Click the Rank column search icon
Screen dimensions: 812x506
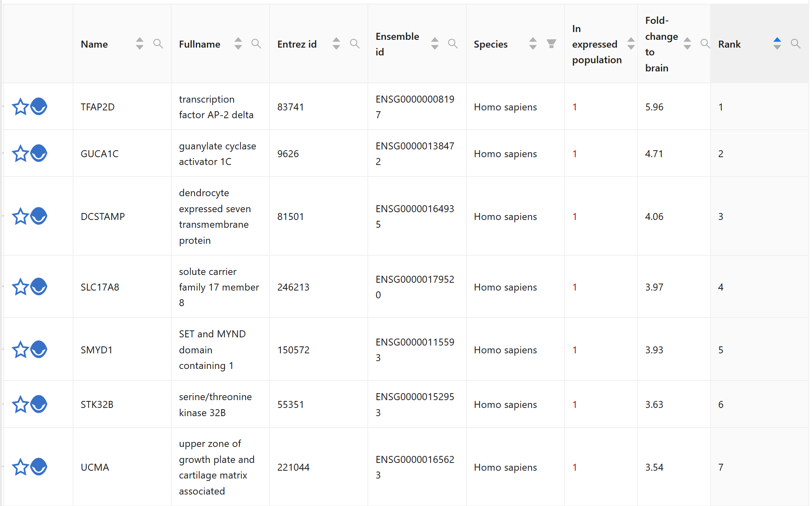[x=795, y=44]
